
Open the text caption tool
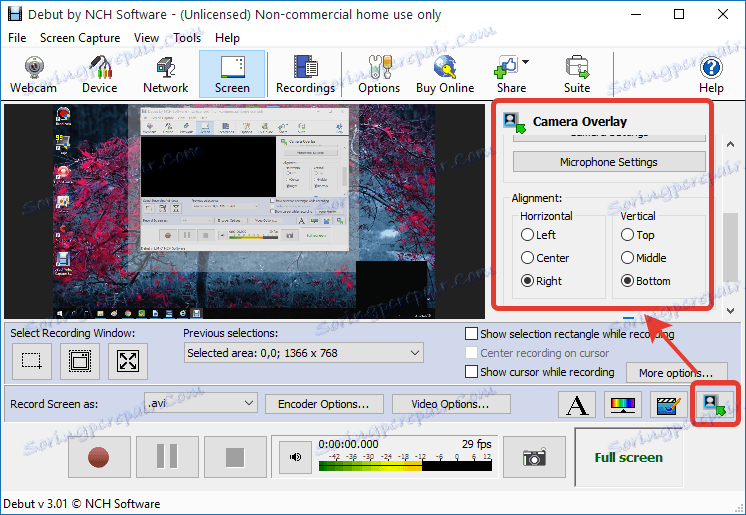click(x=577, y=405)
